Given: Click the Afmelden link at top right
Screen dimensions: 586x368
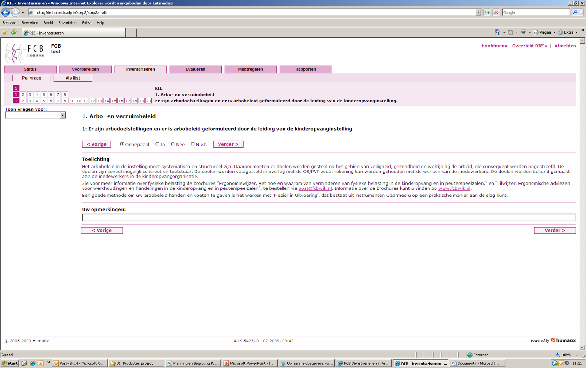Looking at the screenshot, I should click(565, 46).
